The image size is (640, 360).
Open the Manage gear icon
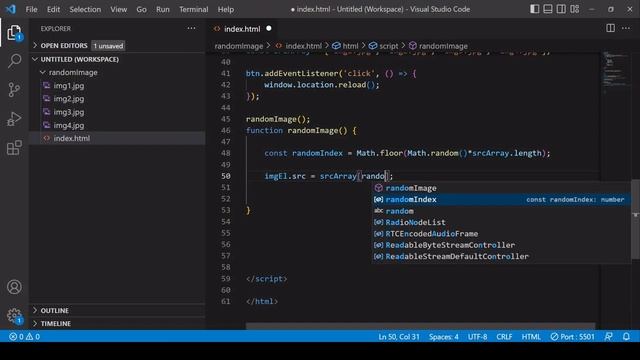[x=14, y=316]
